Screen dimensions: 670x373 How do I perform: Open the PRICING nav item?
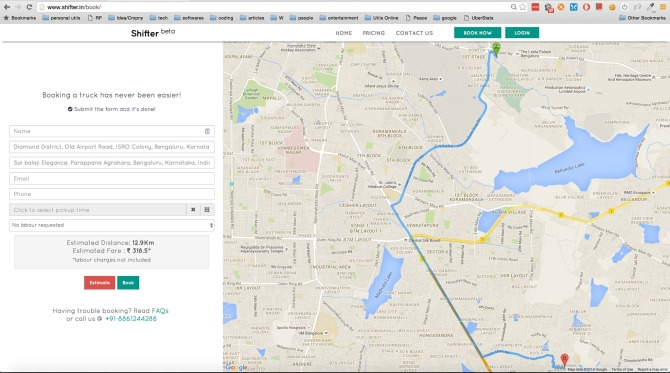[374, 33]
